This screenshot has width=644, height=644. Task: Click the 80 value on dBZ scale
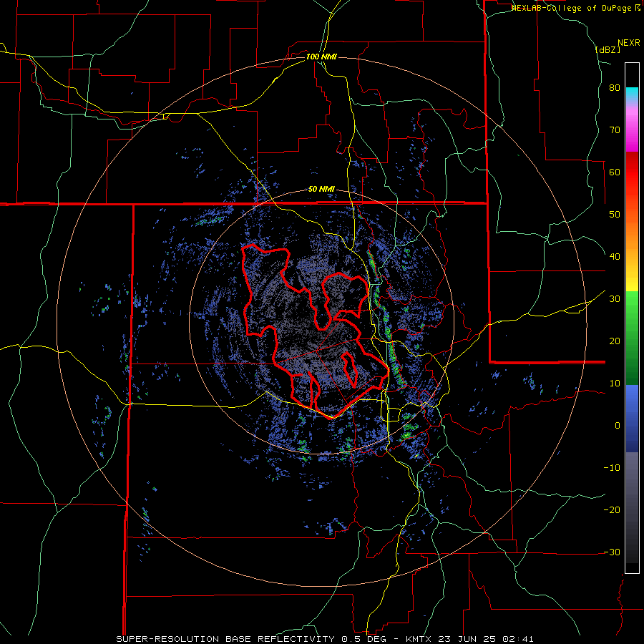click(615, 88)
